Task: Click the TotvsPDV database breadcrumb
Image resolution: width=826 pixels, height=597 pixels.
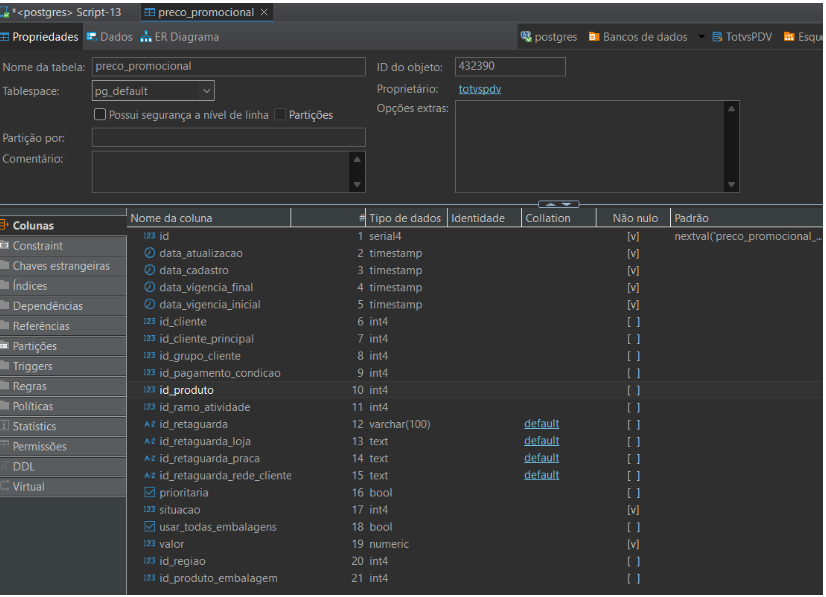Action: click(742, 37)
